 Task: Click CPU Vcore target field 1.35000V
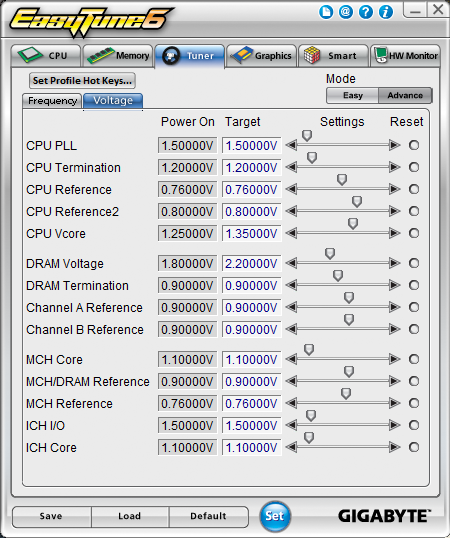pos(251,234)
